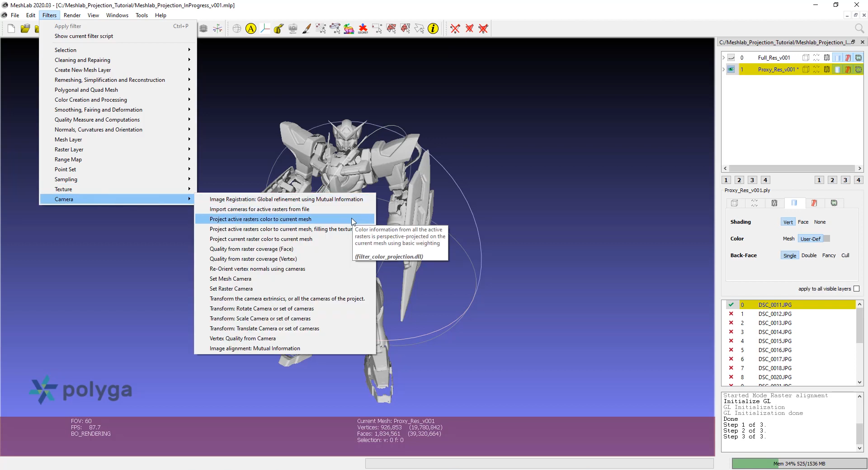
Task: Toggle bounding box icon for Full_Res_v001
Action: pyautogui.click(x=806, y=58)
